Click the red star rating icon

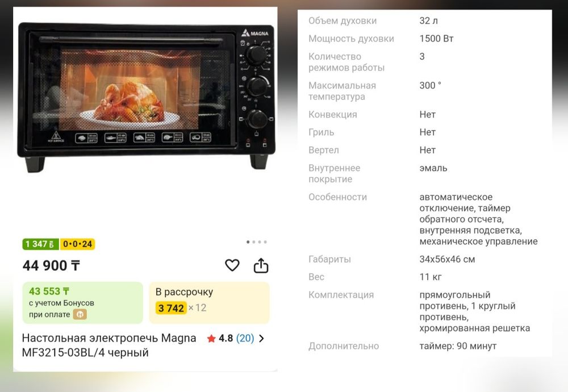211,339
